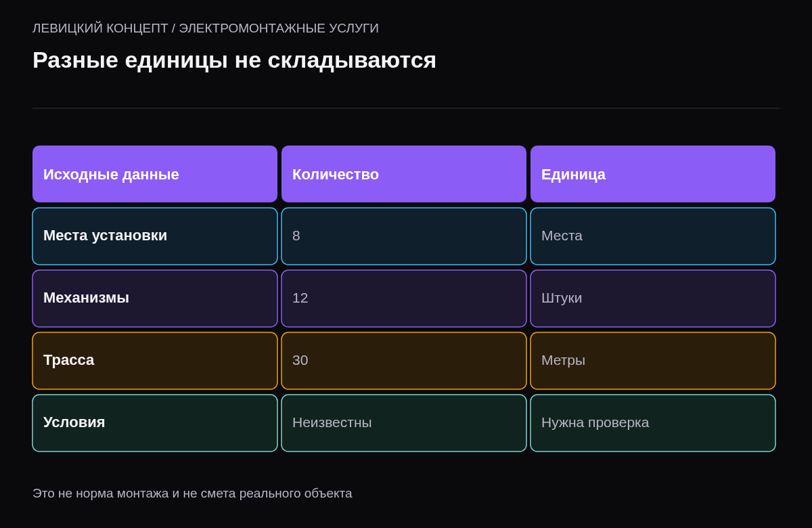Screen dimensions: 812x528
Task: Select the 'Места установки' row label
Action: (x=155, y=236)
